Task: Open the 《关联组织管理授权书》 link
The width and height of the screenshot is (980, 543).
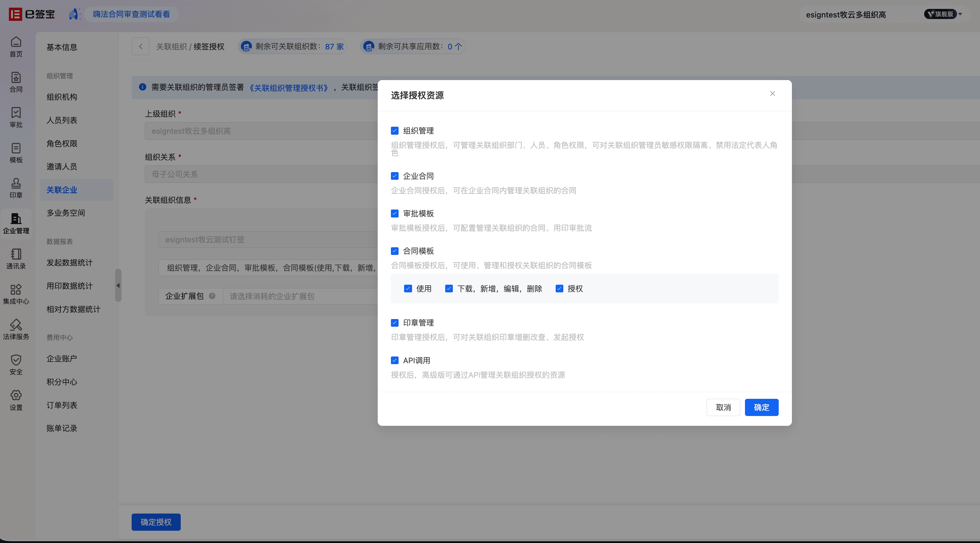Action: click(x=289, y=88)
